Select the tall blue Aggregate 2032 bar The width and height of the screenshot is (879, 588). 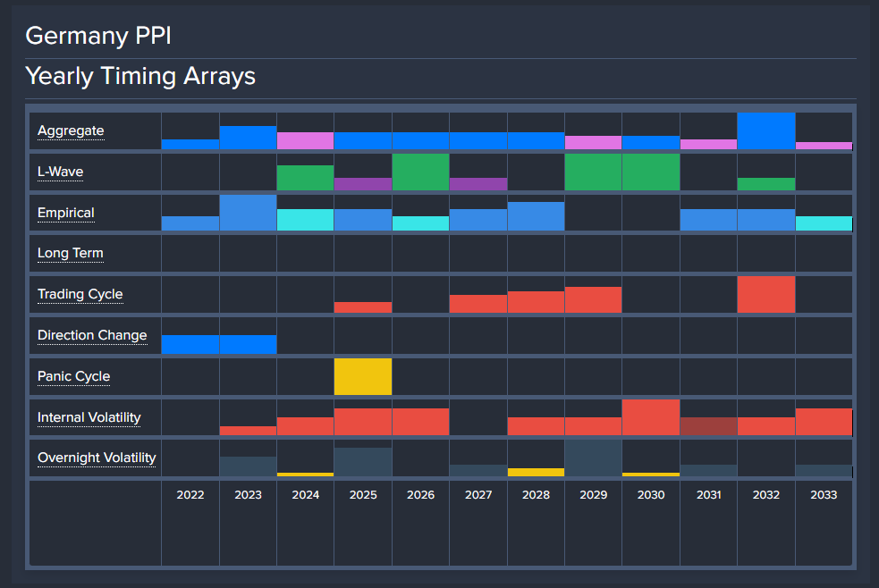point(765,131)
